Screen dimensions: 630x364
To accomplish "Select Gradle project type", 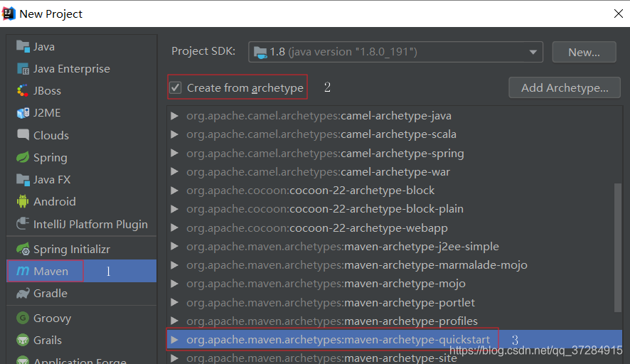I will pos(82,294).
